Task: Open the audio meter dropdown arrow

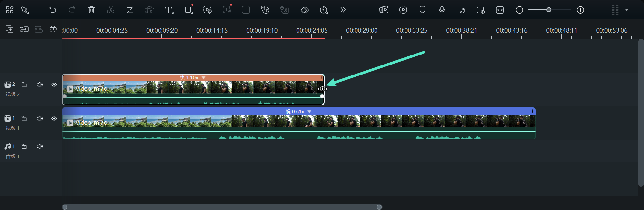Action: click(627, 10)
